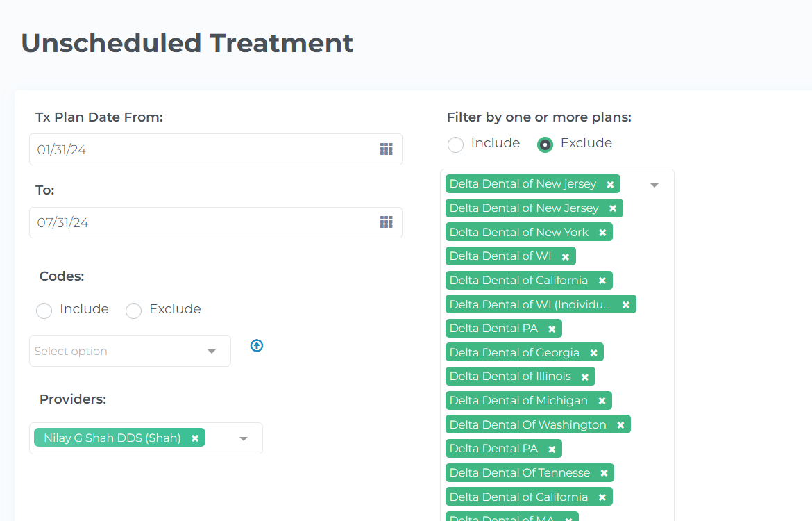
Task: Open calendar picker for To date
Action: tap(386, 222)
